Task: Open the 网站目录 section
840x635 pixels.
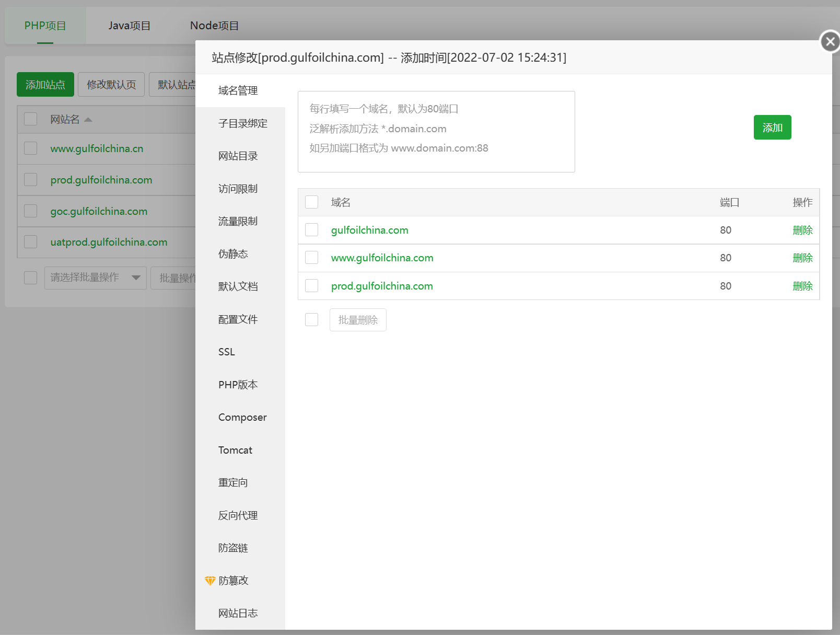Action: click(240, 156)
